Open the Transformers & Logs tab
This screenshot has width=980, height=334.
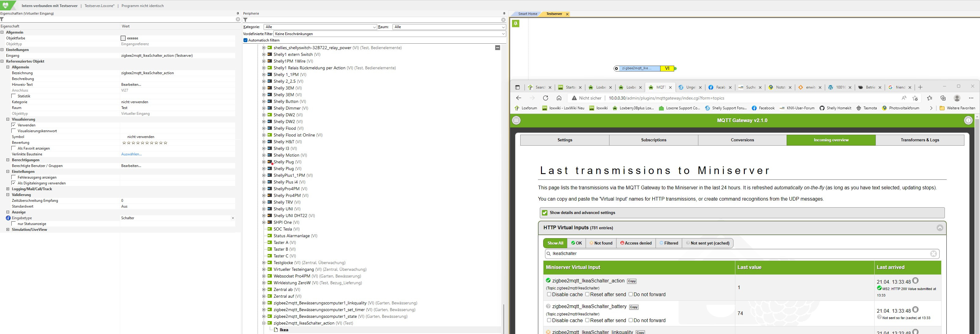click(x=920, y=140)
